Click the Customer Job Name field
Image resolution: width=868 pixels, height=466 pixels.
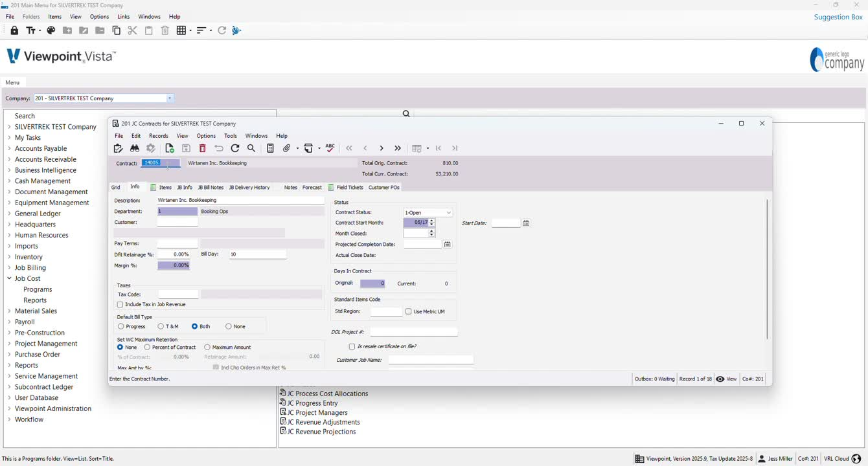pos(431,360)
